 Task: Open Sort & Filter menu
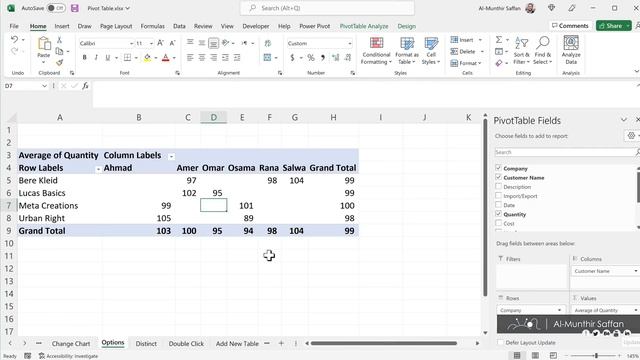(522, 51)
